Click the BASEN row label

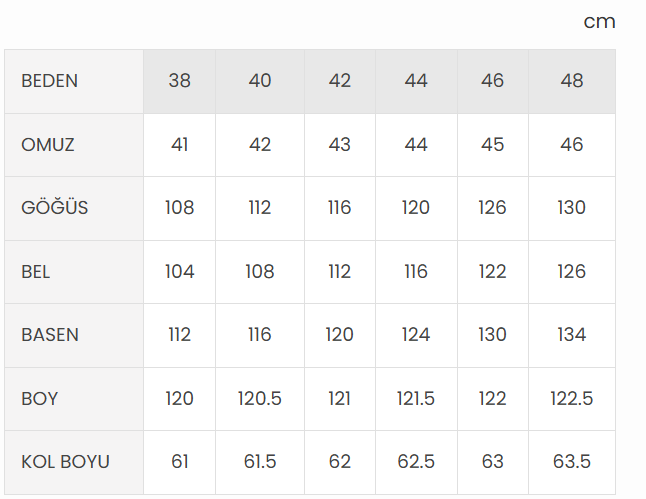50,335
